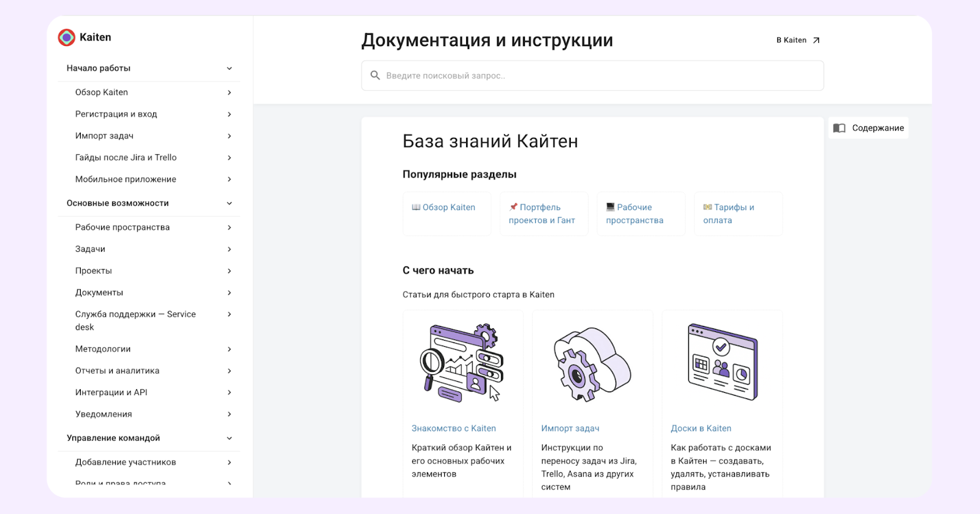The width and height of the screenshot is (980, 514).
Task: Click the Импорт задач article link
Action: point(570,429)
